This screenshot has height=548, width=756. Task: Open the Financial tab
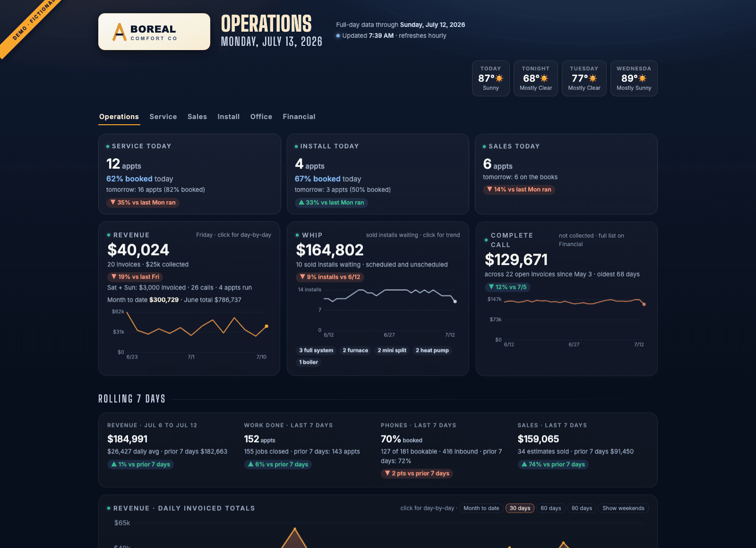[299, 117]
